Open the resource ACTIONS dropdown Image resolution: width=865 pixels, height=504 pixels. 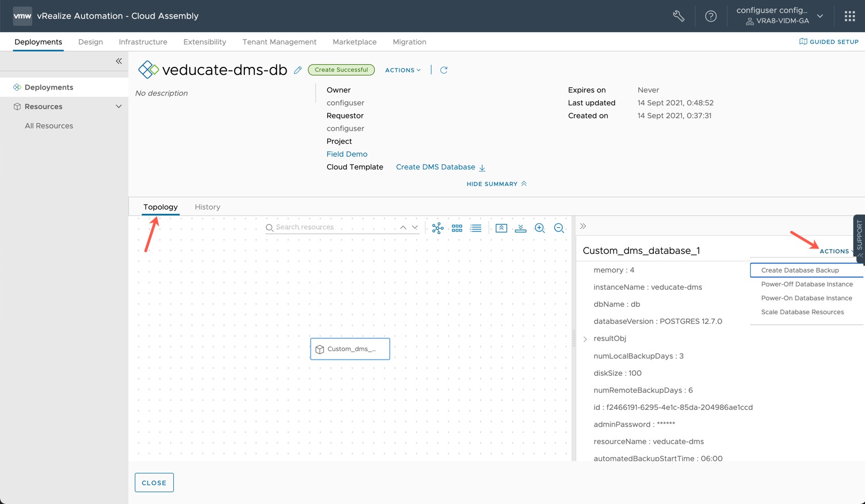837,251
